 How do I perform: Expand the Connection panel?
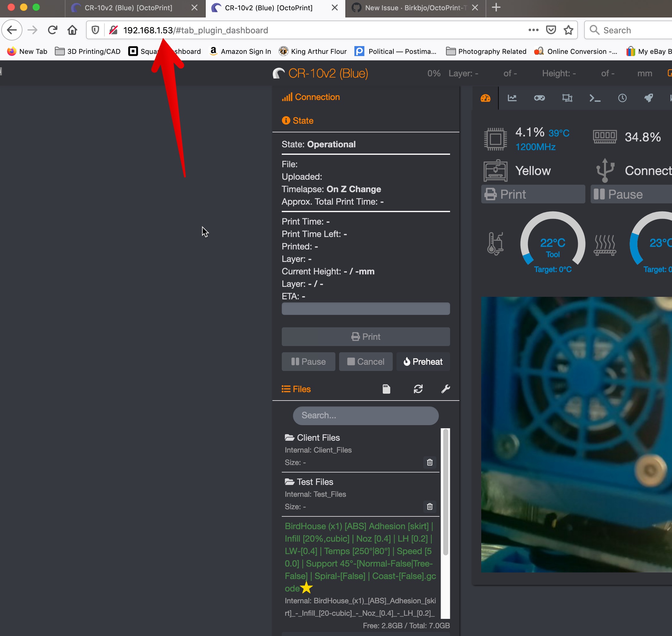coord(317,97)
